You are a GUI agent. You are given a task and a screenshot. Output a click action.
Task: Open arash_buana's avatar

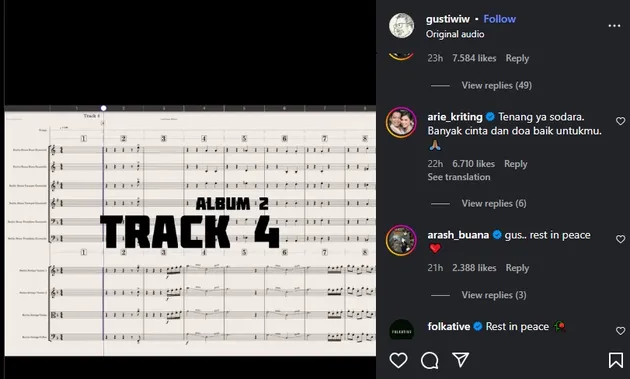[401, 240]
